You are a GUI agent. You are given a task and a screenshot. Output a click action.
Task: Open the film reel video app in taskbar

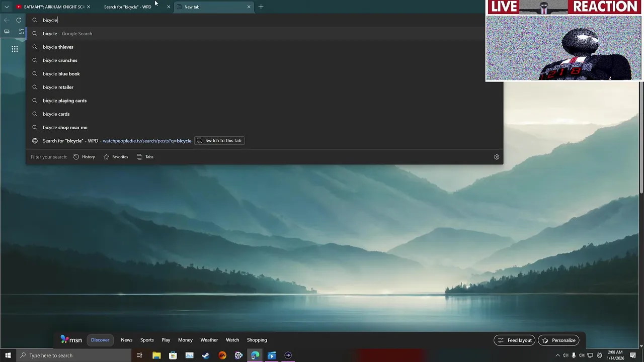238,355
